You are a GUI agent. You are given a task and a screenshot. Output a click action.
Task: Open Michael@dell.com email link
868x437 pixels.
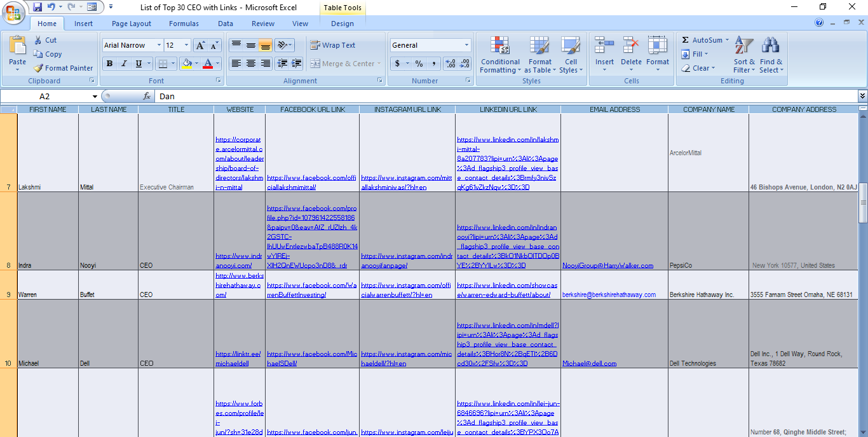590,363
